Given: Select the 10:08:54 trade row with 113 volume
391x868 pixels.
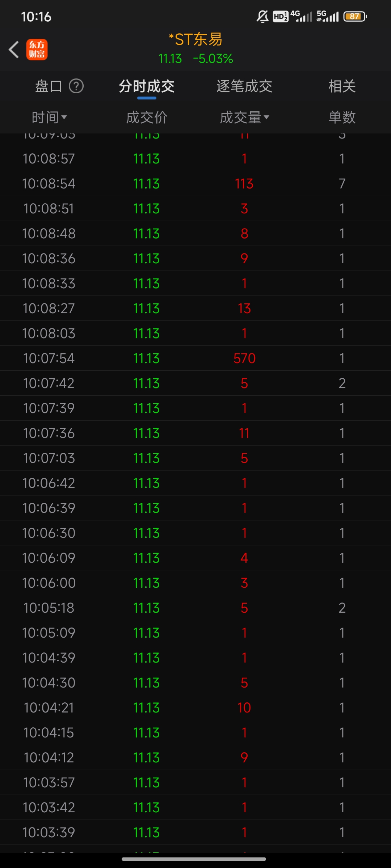Looking at the screenshot, I should 195,184.
